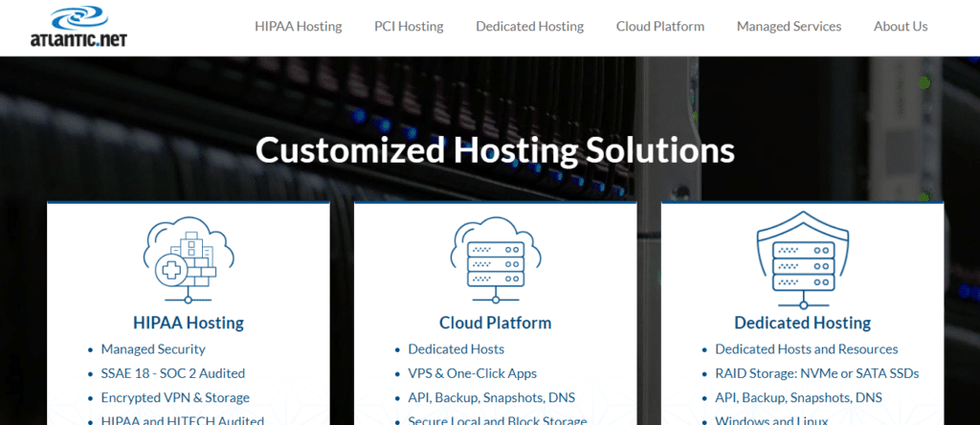Open the PCI Hosting nav menu
This screenshot has height=425, width=980.
click(x=409, y=27)
